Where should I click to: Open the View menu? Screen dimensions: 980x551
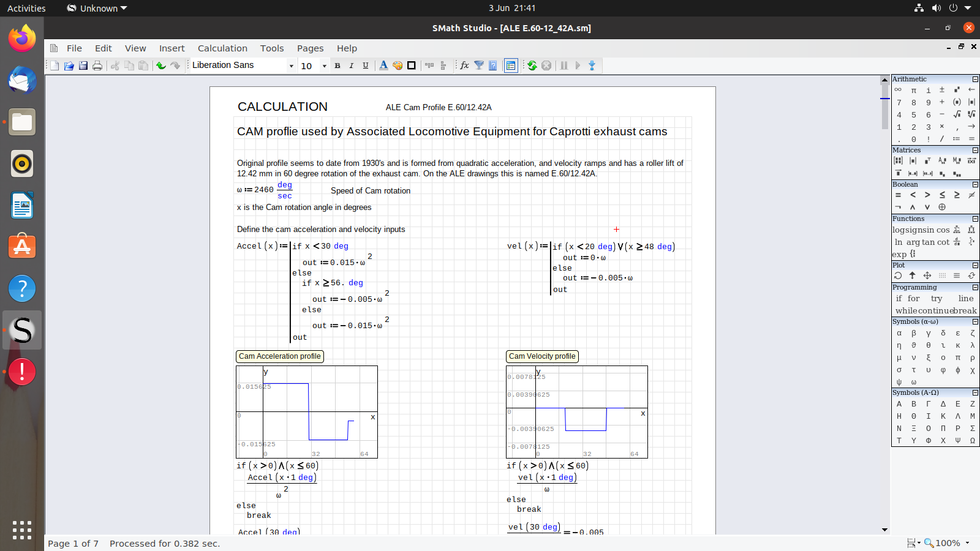coord(135,48)
